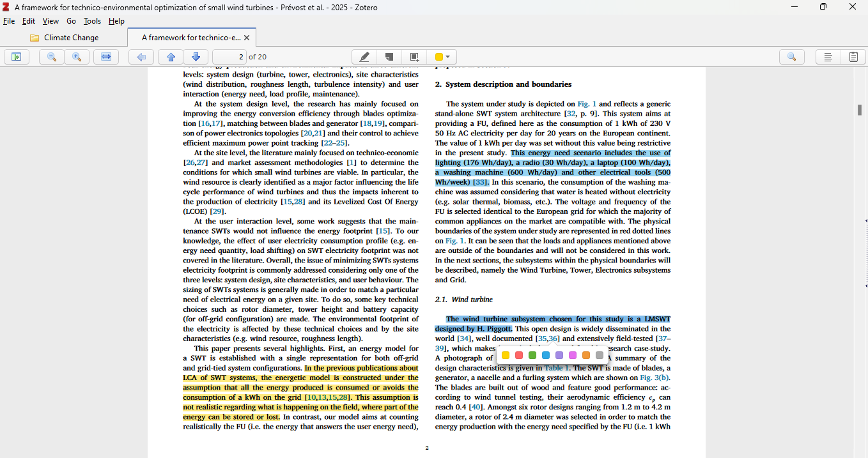Screen dimensions: 868x458
Task: Open citation reference [33]
Action: (x=479, y=183)
